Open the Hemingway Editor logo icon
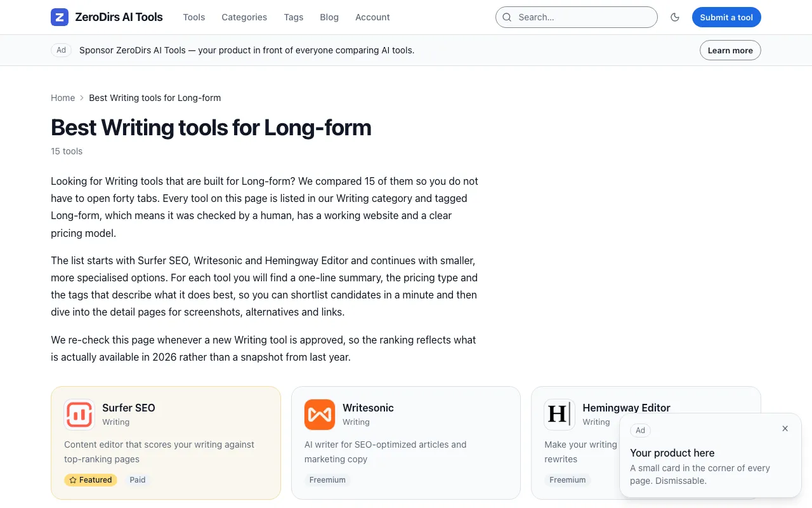Screen dimensions: 812x508 [560, 415]
